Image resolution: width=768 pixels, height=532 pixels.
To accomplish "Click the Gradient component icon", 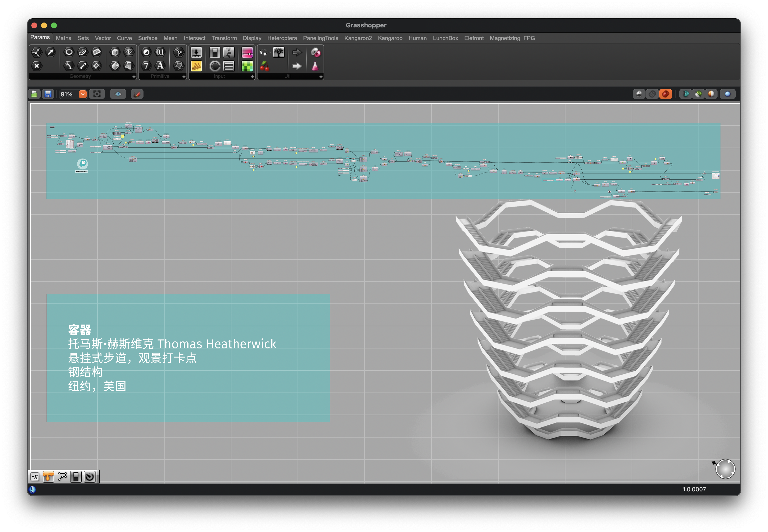I will click(247, 52).
